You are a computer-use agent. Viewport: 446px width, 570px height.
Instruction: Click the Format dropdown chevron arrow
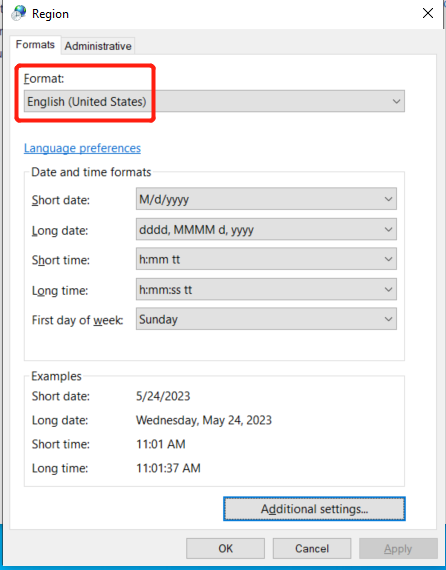pyautogui.click(x=396, y=101)
